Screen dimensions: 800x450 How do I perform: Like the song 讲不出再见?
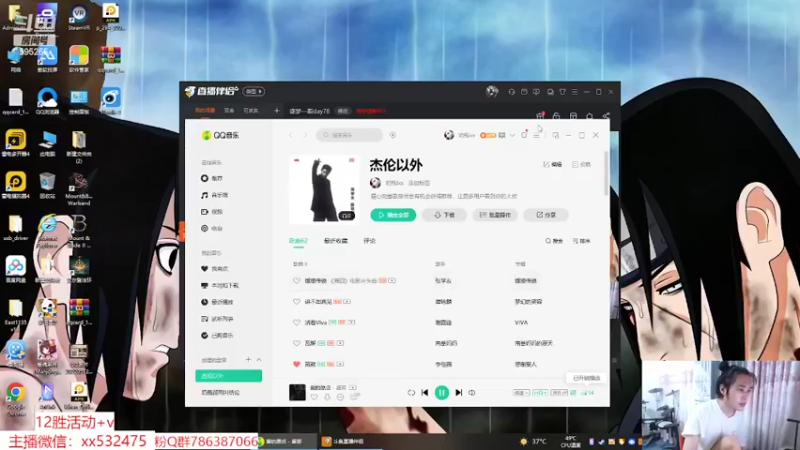coord(296,302)
